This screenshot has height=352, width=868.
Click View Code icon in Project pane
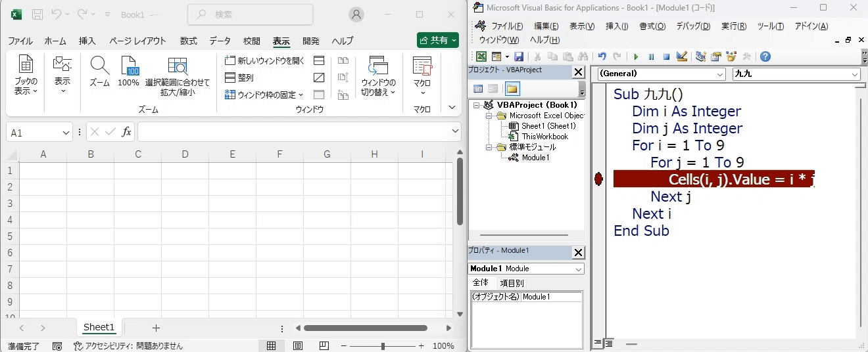coord(478,89)
